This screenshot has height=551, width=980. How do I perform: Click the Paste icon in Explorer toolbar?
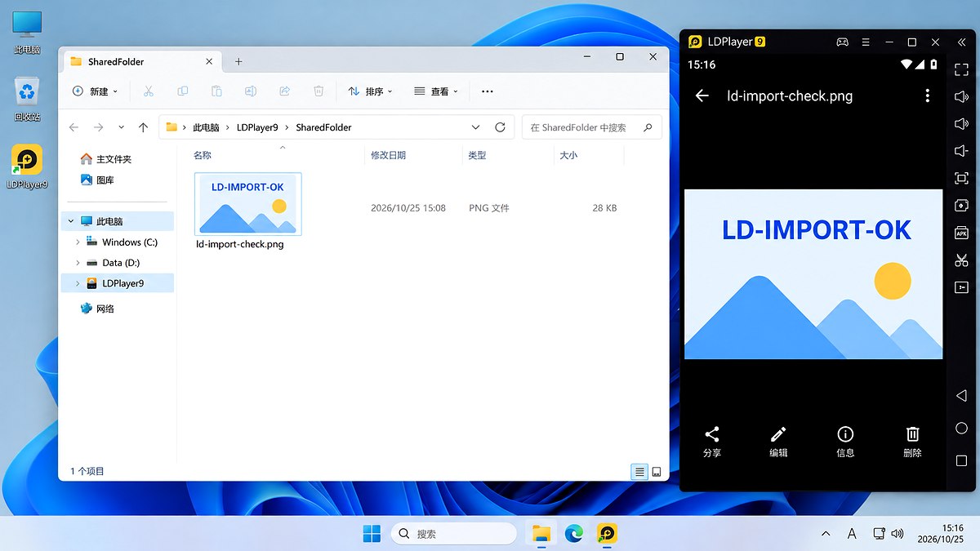(216, 91)
